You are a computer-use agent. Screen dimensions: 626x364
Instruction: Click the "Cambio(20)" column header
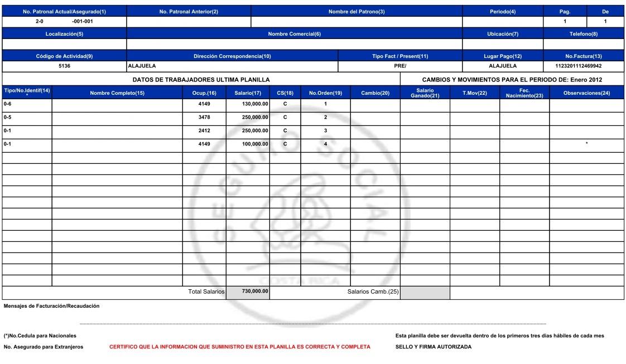[375, 93]
